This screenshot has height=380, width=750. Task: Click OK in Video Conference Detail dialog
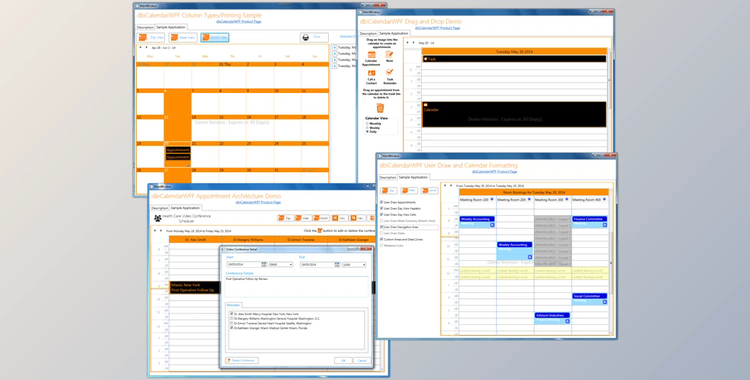tap(343, 360)
